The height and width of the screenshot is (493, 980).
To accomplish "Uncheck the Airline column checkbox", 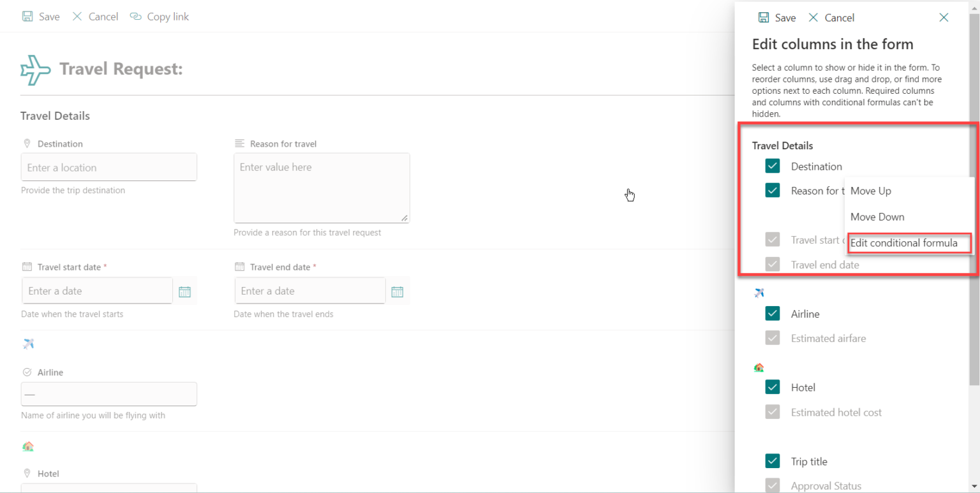I will tap(773, 313).
